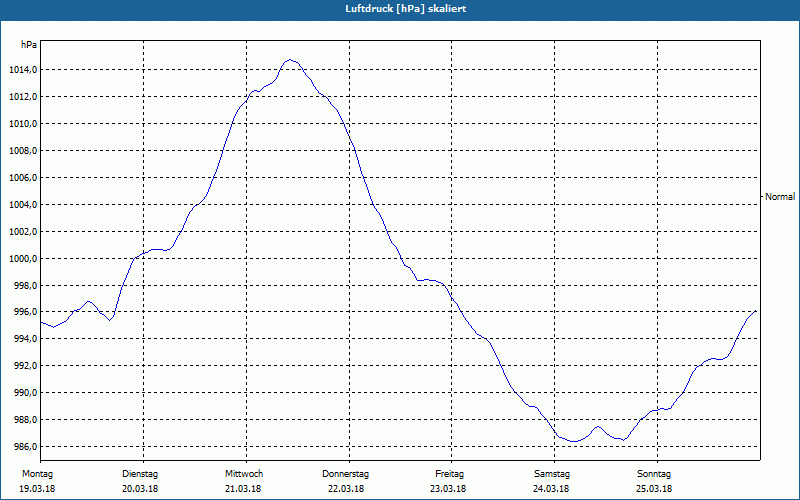The width and height of the screenshot is (800, 500).
Task: Select the 994,0 axis value
Action: coord(25,339)
